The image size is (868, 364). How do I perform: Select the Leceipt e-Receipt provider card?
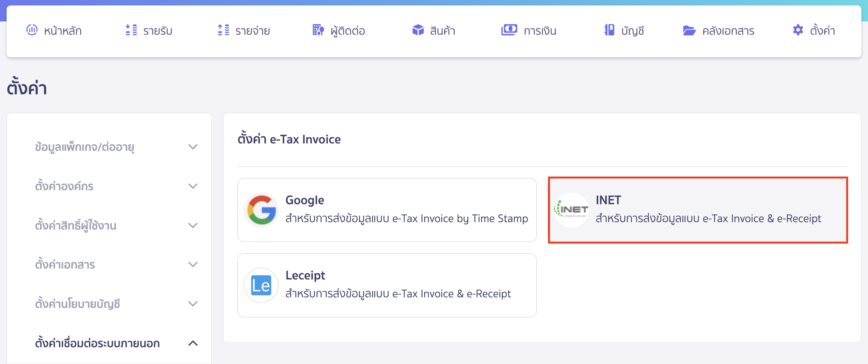387,285
